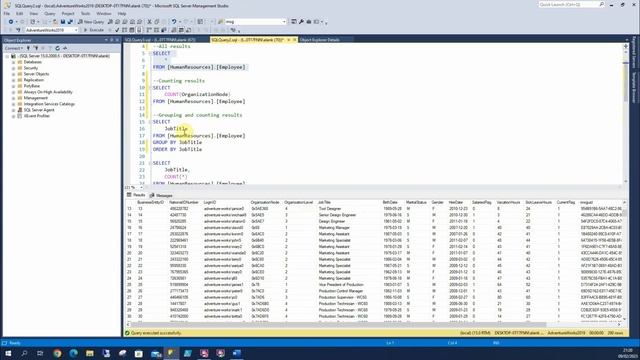Viewport: 640px width, 360px height.
Task: Open Microsoft Edge from the taskbar
Action: tap(73, 353)
